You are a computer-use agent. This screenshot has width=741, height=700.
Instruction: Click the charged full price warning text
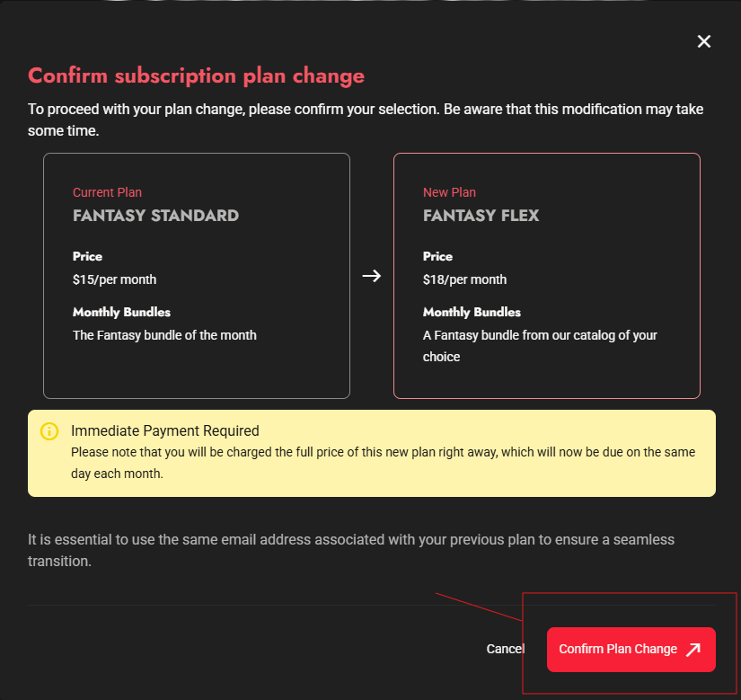(383, 462)
